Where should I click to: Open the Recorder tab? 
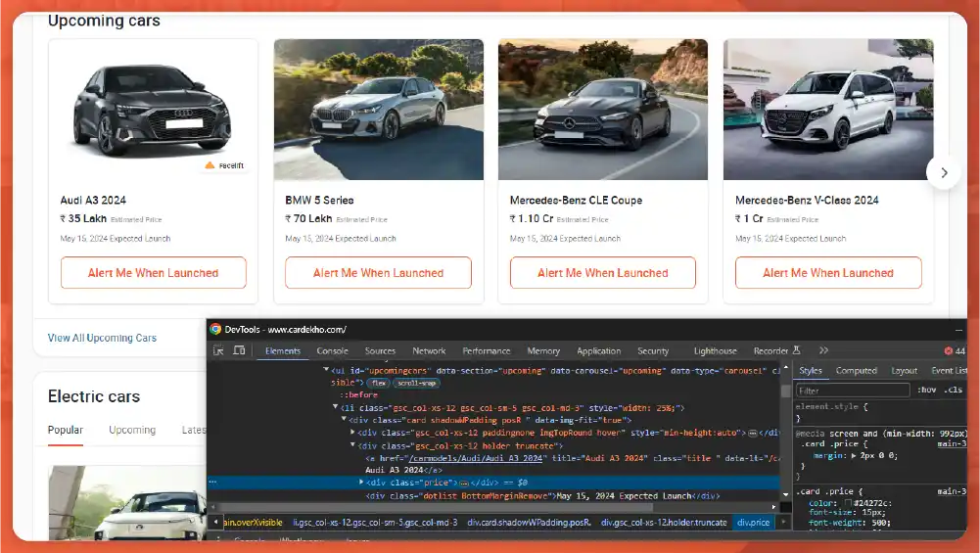pos(770,351)
